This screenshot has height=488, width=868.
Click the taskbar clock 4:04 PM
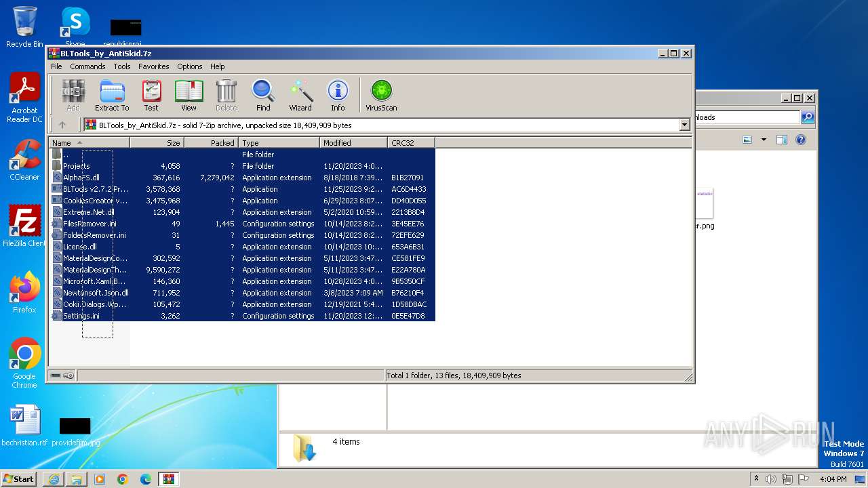click(832, 479)
